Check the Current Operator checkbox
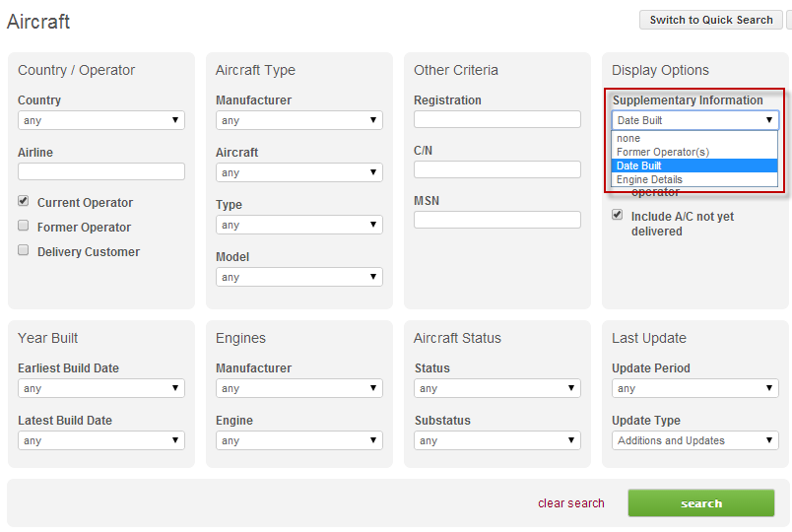792x532 pixels. [24, 201]
